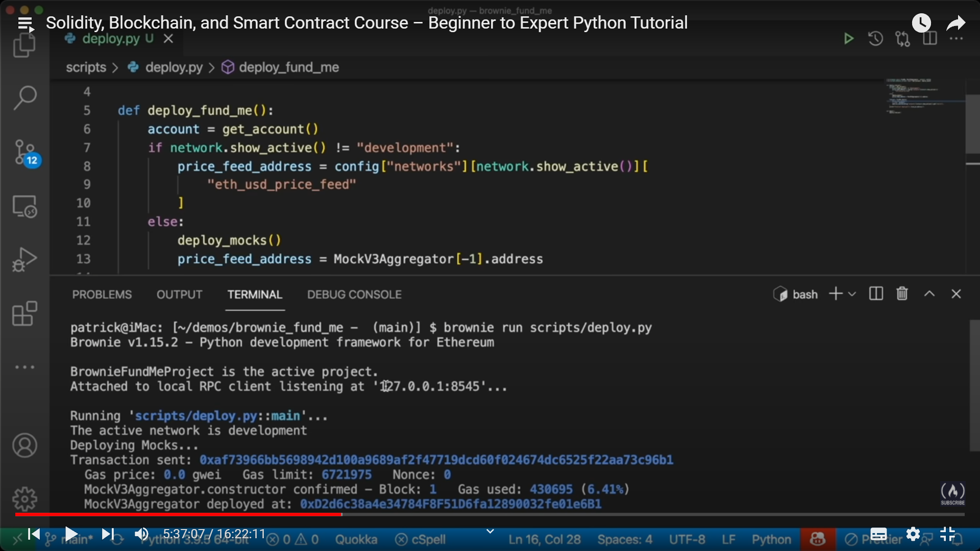Toggle video subtitles/captions
The width and height of the screenshot is (980, 551).
point(878,534)
